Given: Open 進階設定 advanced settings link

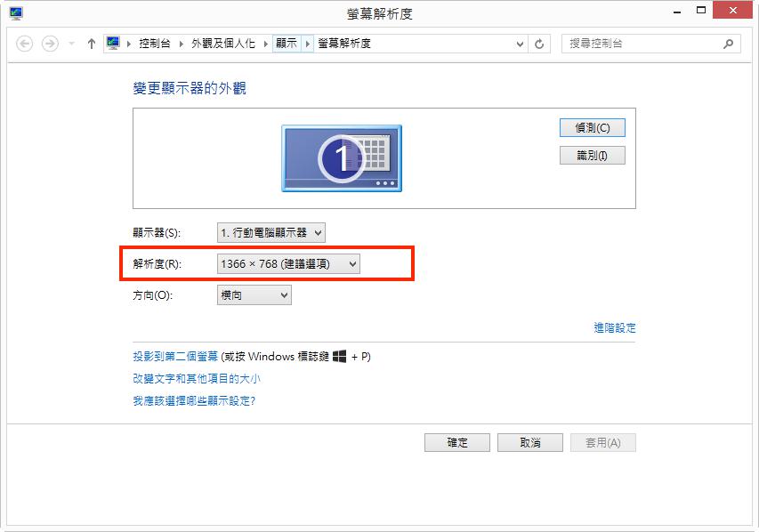Looking at the screenshot, I should [615, 327].
